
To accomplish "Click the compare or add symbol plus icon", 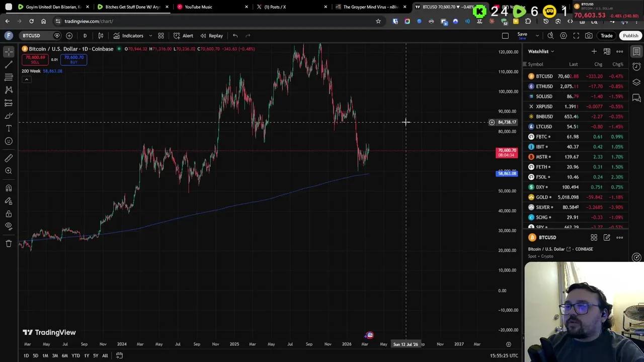I will click(69, 36).
